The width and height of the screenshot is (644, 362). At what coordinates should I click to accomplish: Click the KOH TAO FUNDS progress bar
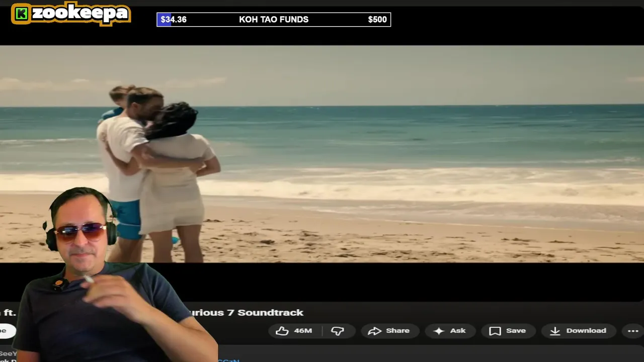[274, 20]
